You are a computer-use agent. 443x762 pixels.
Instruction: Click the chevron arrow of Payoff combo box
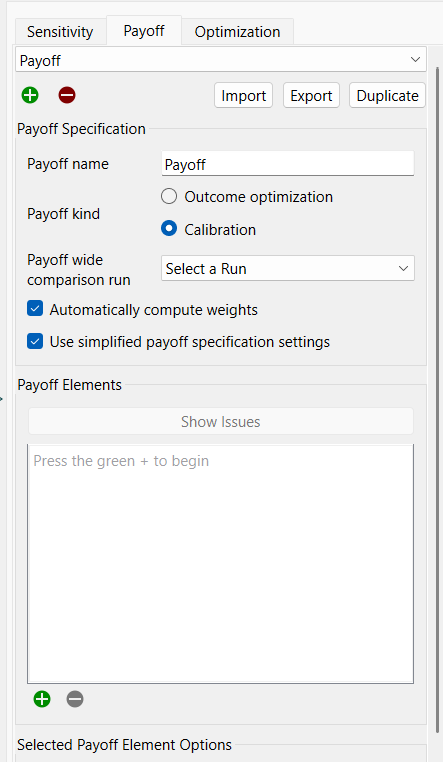click(x=415, y=60)
